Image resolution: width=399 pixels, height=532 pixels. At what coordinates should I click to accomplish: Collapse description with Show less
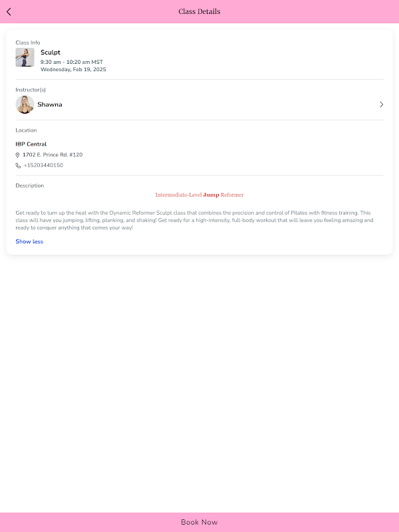[29, 241]
